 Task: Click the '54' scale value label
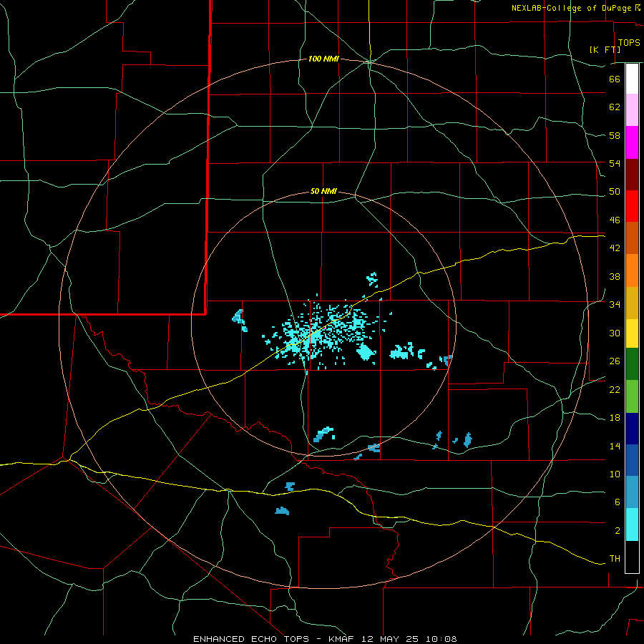point(615,163)
